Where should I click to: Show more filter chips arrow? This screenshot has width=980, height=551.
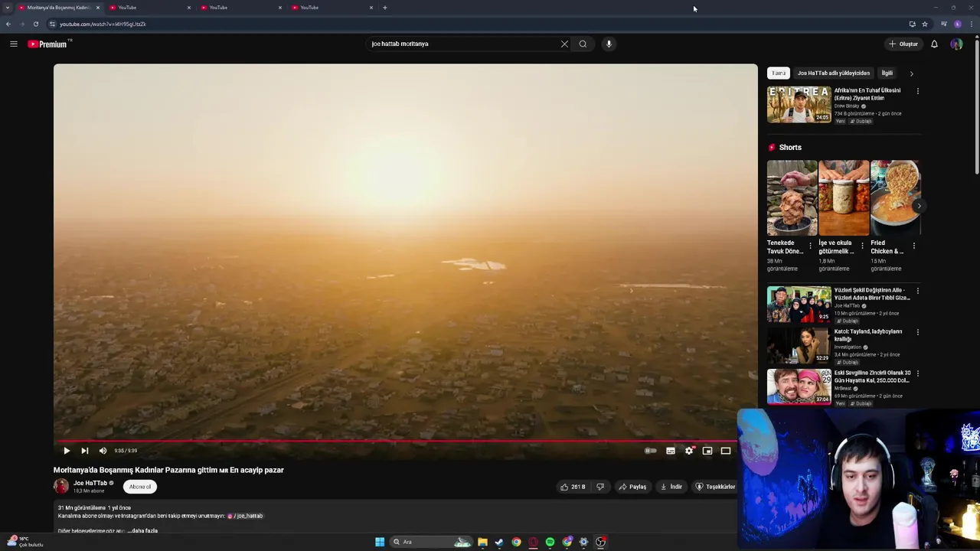pos(911,73)
